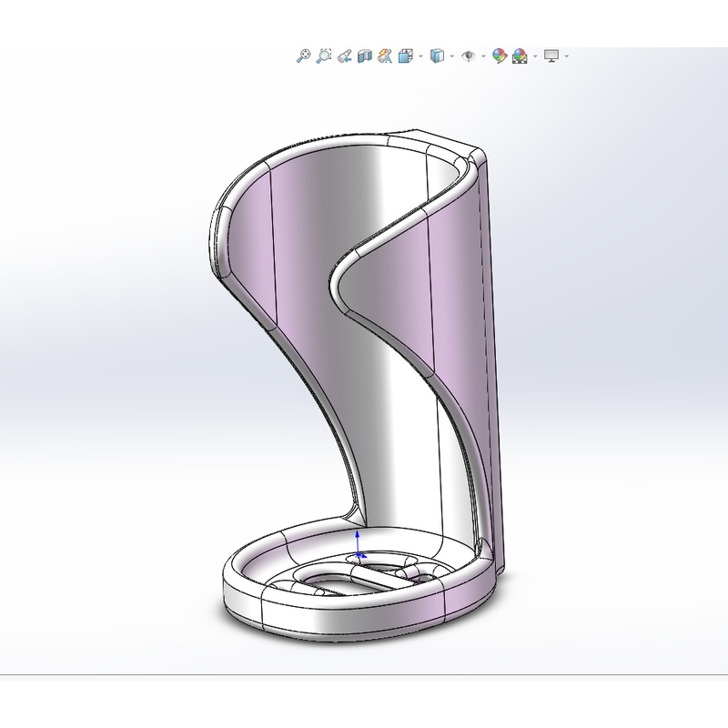Click the Apply Scene icon
This screenshot has width=728, height=728.
point(520,56)
